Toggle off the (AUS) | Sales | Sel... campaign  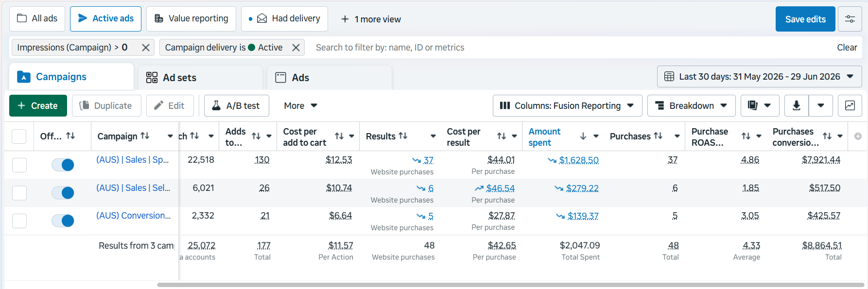tap(63, 193)
